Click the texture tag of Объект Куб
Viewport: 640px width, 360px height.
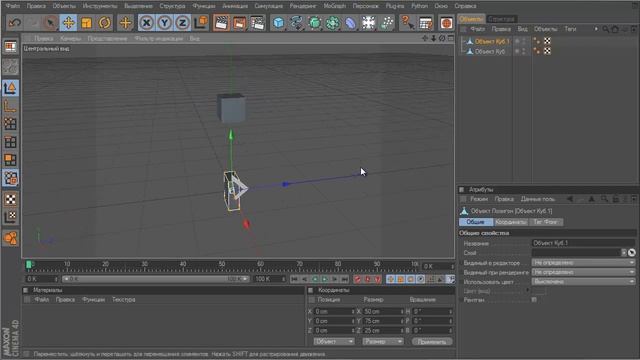[x=547, y=51]
